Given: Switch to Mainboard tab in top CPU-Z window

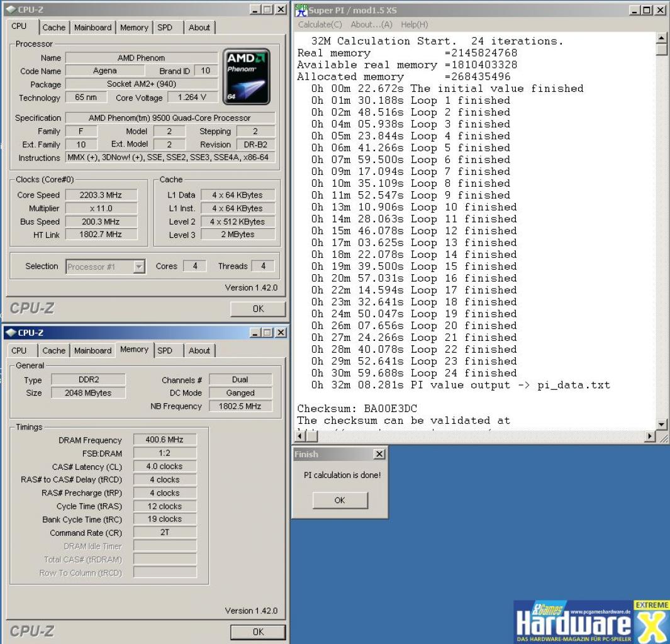Looking at the screenshot, I should [x=92, y=27].
